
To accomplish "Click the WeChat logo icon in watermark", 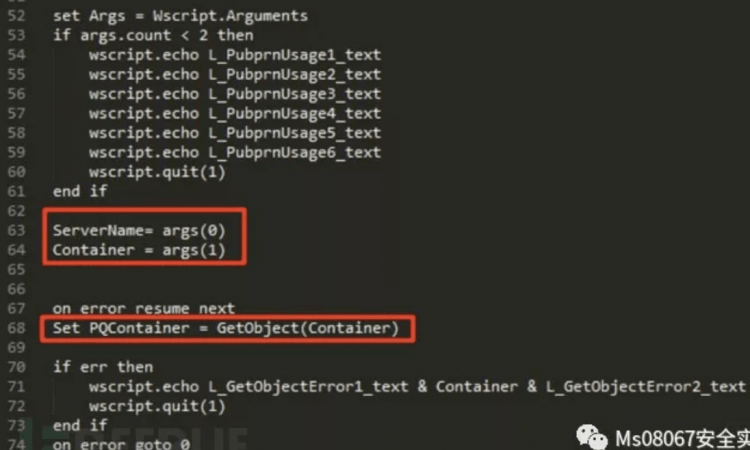I will 592,437.
